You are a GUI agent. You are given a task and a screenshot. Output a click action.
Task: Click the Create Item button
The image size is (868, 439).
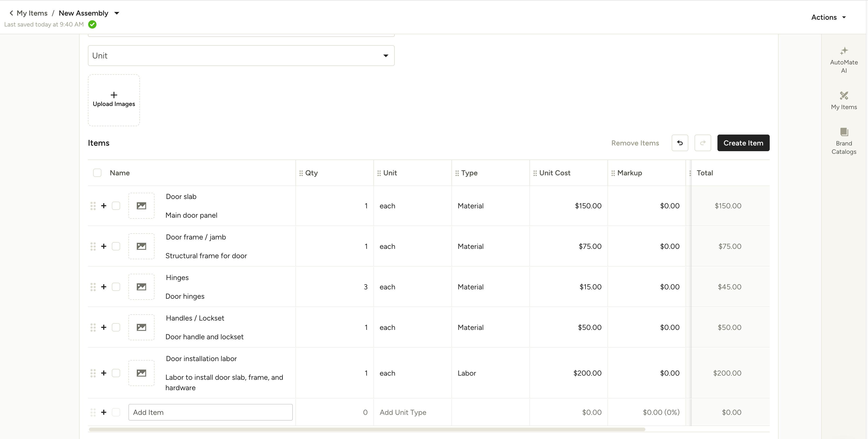(743, 143)
